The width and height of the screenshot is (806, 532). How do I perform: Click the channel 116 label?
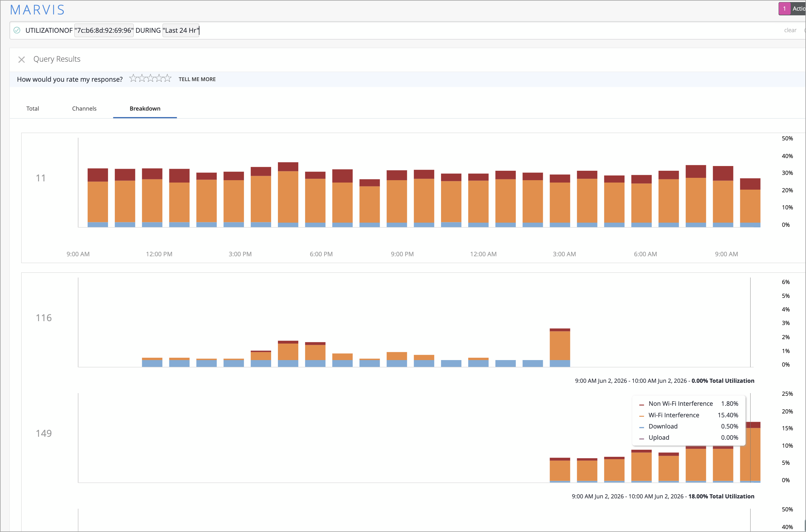point(44,318)
